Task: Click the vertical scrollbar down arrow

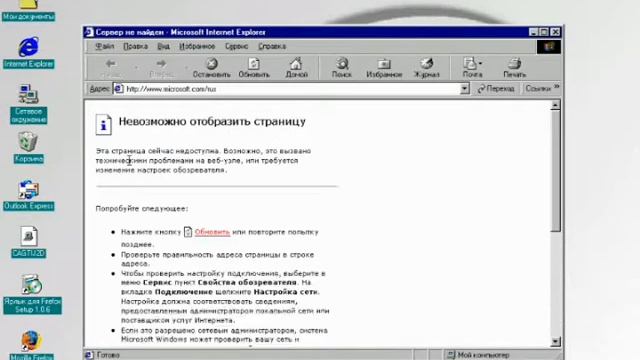Action: click(555, 342)
